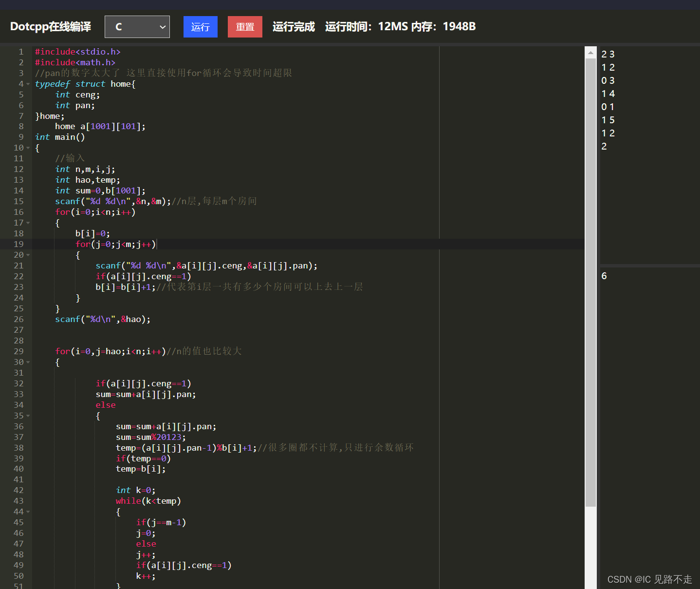
Task: Click inside the test input panel
Action: click(x=647, y=146)
